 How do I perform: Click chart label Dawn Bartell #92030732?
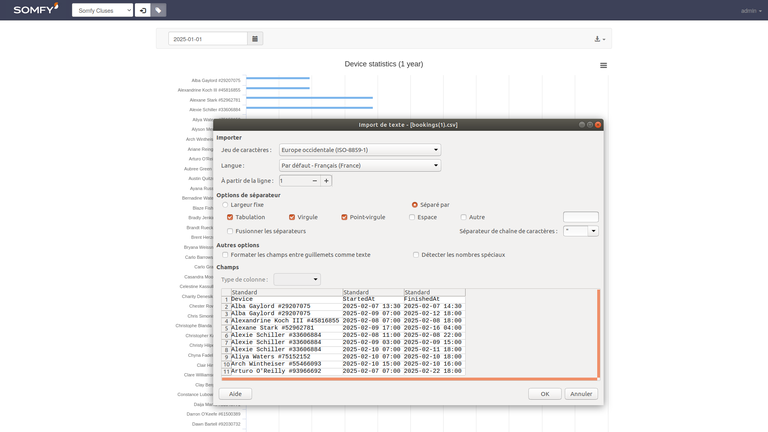[x=216, y=424]
